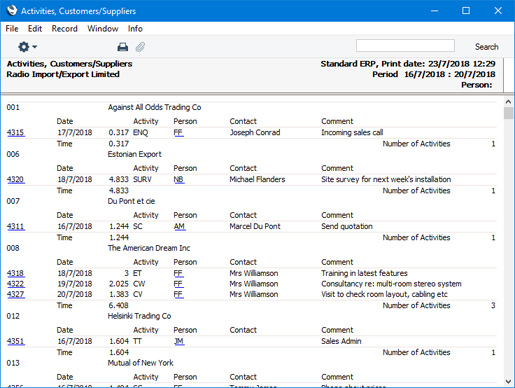The image size is (515, 388).
Task: Open the Info menu
Action: tap(135, 29)
